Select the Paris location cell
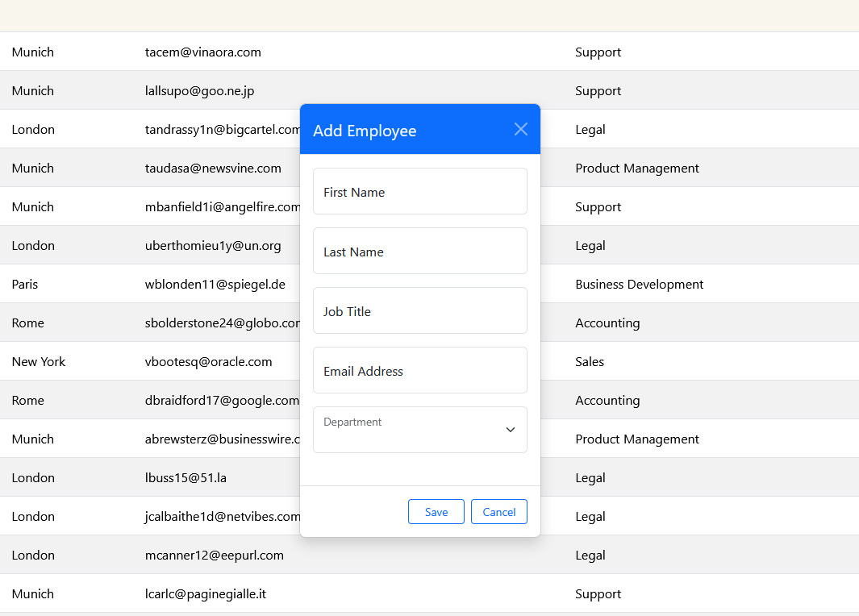 point(25,285)
